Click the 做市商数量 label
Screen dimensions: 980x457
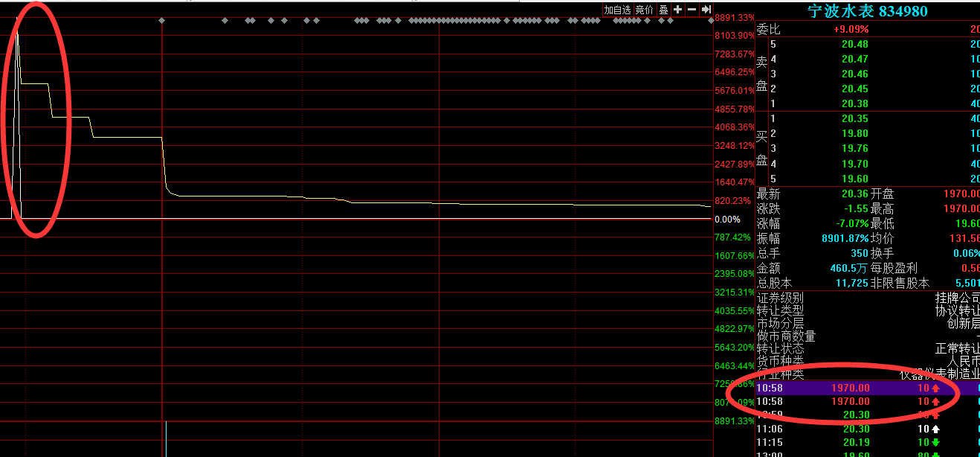pos(786,336)
